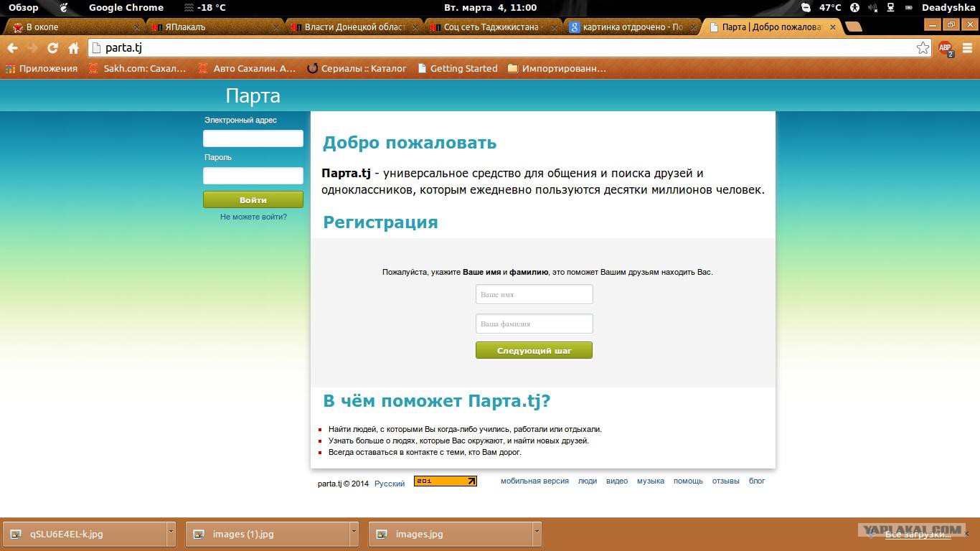Click the Войти login button

click(x=253, y=199)
